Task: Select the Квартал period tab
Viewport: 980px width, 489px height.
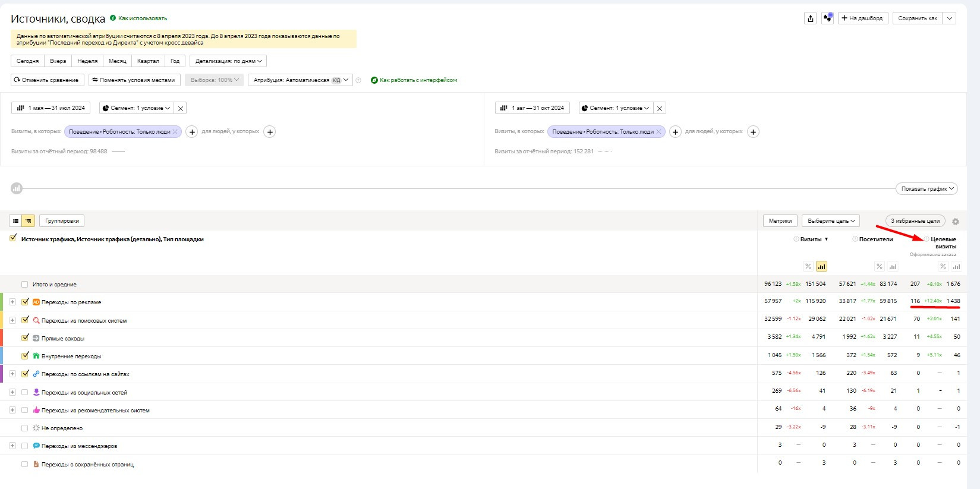Action: point(148,61)
